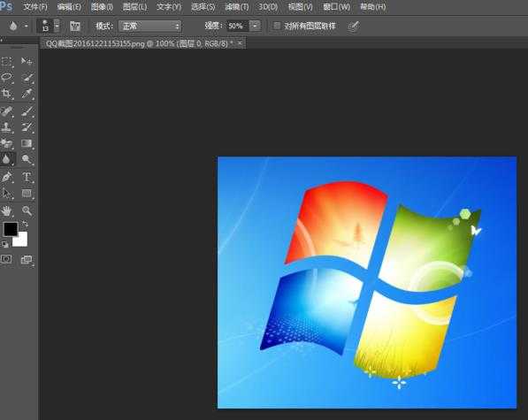The height and width of the screenshot is (420, 528).
Task: Select the Path Selection tool
Action: pyautogui.click(x=6, y=193)
